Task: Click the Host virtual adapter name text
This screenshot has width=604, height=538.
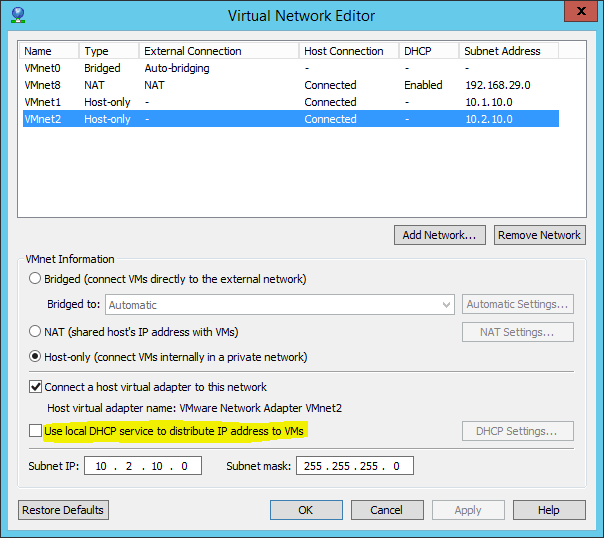Action: click(x=195, y=408)
